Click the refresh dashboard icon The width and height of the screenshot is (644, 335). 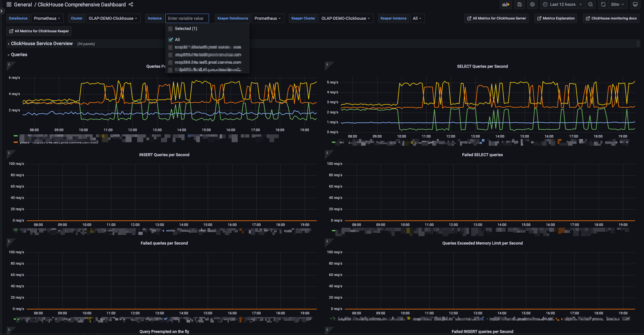tap(603, 4)
